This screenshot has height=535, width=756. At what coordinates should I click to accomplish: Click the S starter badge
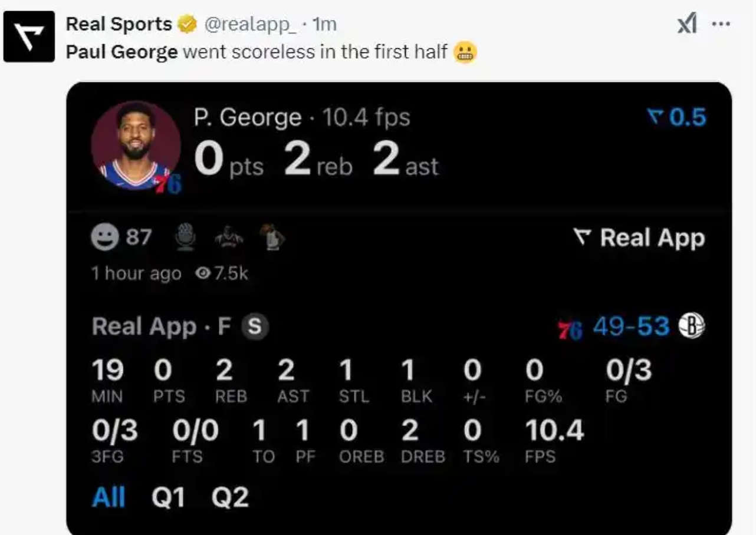click(254, 326)
